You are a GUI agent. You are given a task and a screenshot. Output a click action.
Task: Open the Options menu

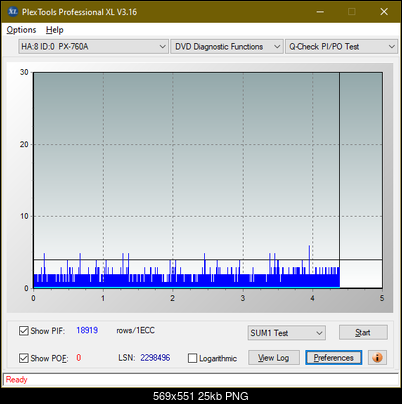pyautogui.click(x=21, y=30)
